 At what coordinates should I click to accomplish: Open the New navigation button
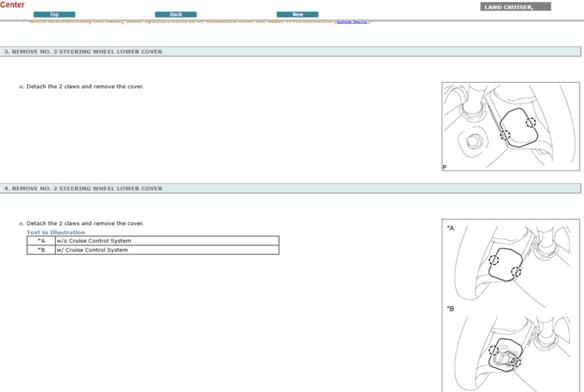tap(298, 14)
